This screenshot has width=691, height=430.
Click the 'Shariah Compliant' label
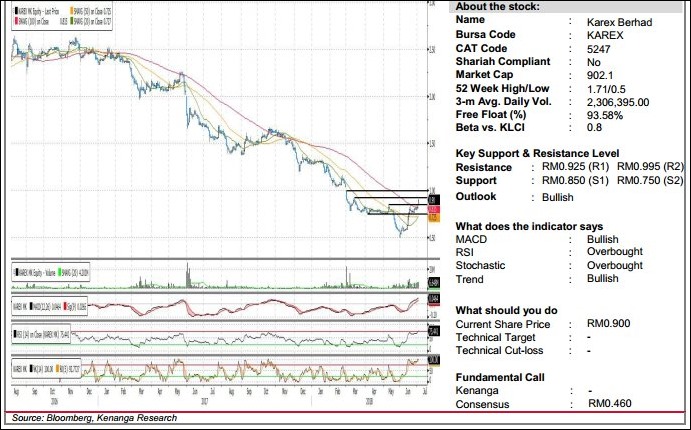503,61
